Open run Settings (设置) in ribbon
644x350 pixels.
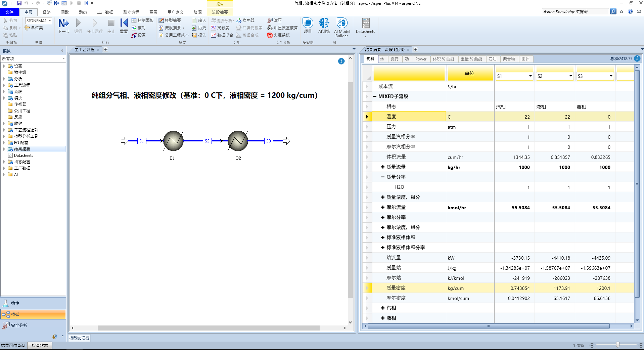click(139, 35)
